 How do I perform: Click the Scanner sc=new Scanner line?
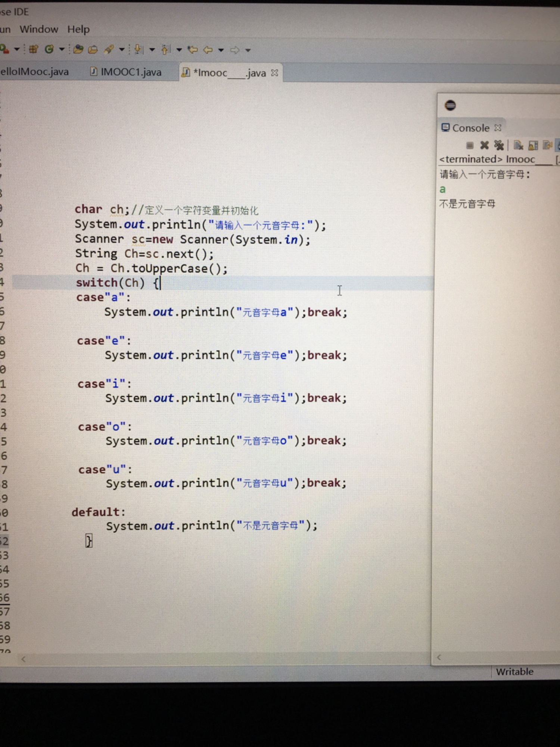(x=193, y=239)
